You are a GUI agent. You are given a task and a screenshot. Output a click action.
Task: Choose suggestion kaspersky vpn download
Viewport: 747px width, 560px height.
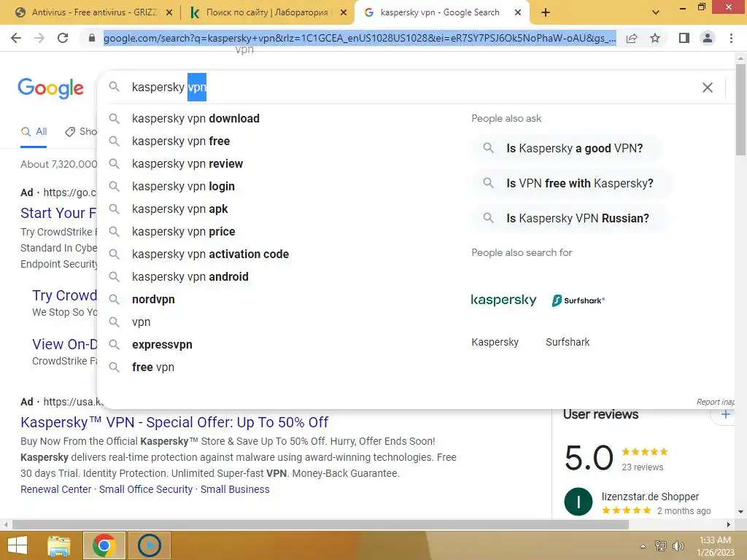(196, 119)
